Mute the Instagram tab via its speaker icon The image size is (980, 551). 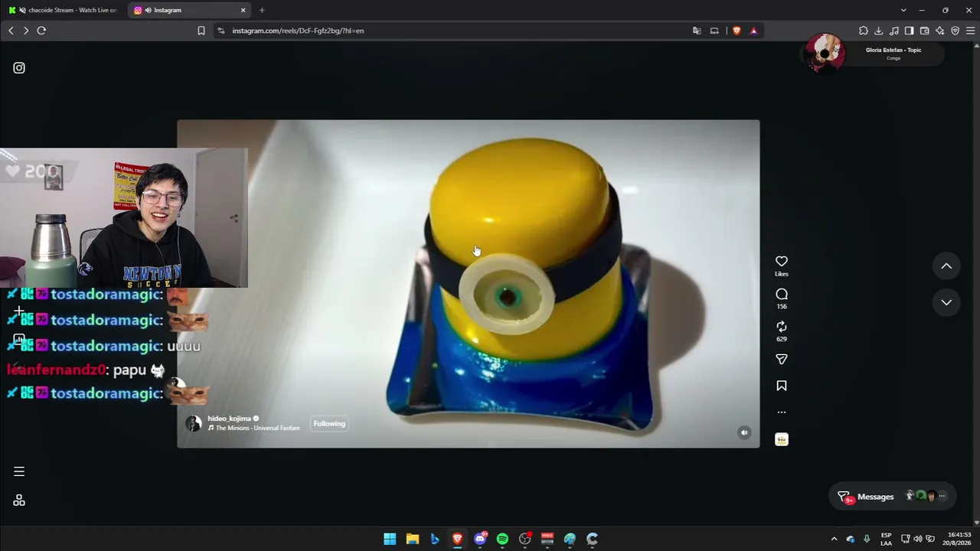click(x=147, y=10)
